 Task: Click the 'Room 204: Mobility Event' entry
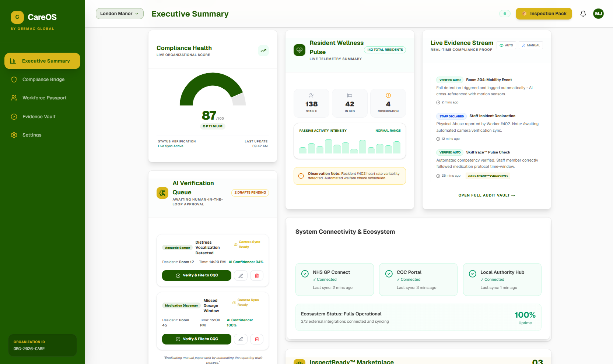coord(489,80)
